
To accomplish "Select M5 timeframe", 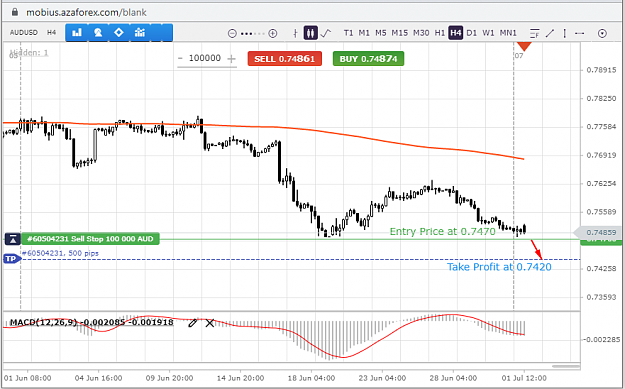I will [x=381, y=33].
